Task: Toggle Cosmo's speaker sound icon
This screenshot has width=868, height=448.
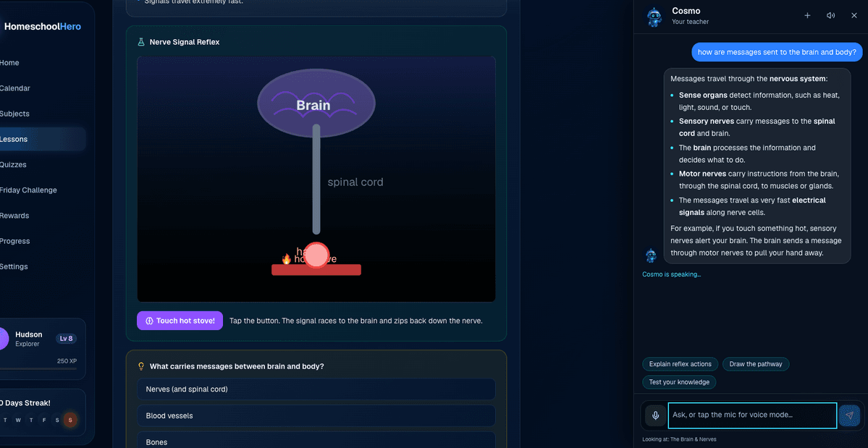Action: [830, 15]
